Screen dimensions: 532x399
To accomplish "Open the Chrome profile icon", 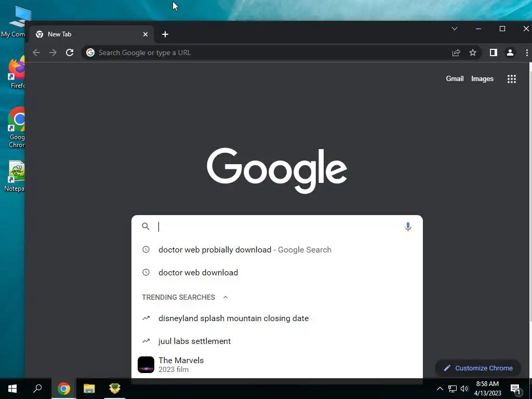I will [x=510, y=52].
